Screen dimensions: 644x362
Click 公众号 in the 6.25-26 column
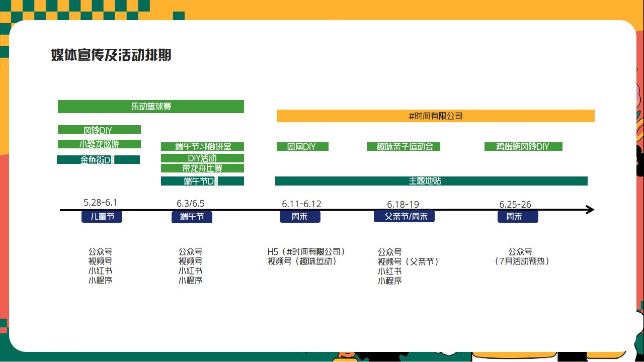point(520,251)
